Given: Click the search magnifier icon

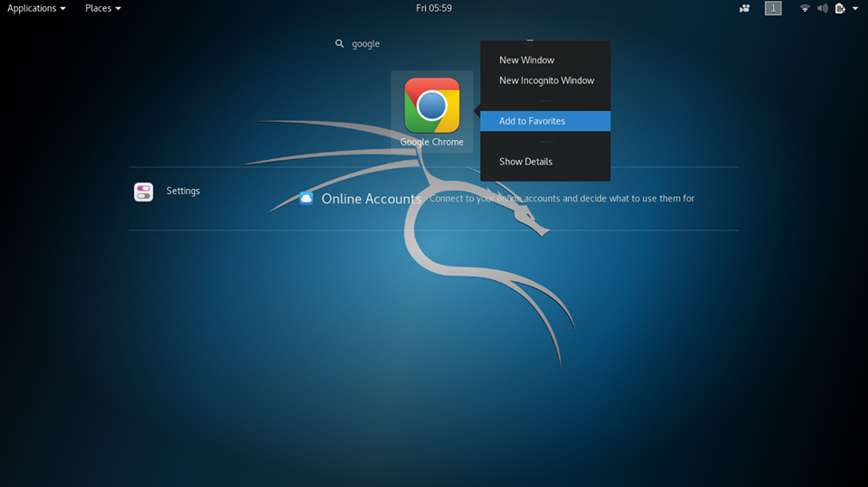Looking at the screenshot, I should tap(339, 43).
